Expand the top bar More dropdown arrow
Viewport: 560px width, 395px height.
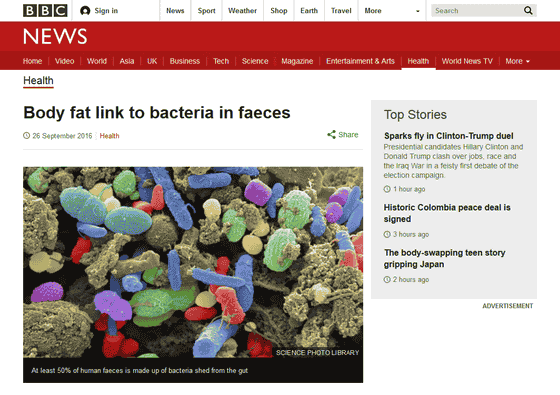418,11
